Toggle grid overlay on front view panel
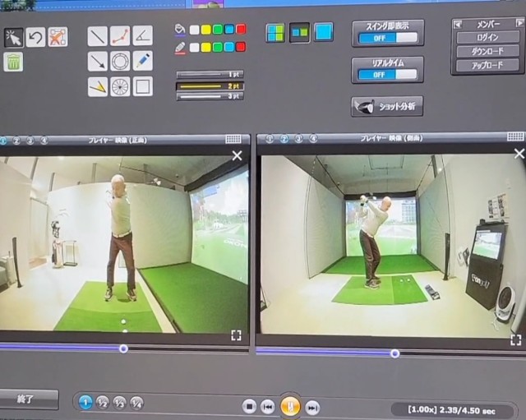The image size is (526, 420). pos(233,139)
